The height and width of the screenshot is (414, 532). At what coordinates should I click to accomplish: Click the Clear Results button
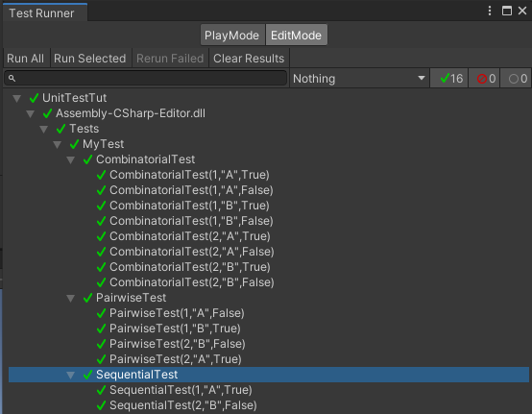click(249, 59)
